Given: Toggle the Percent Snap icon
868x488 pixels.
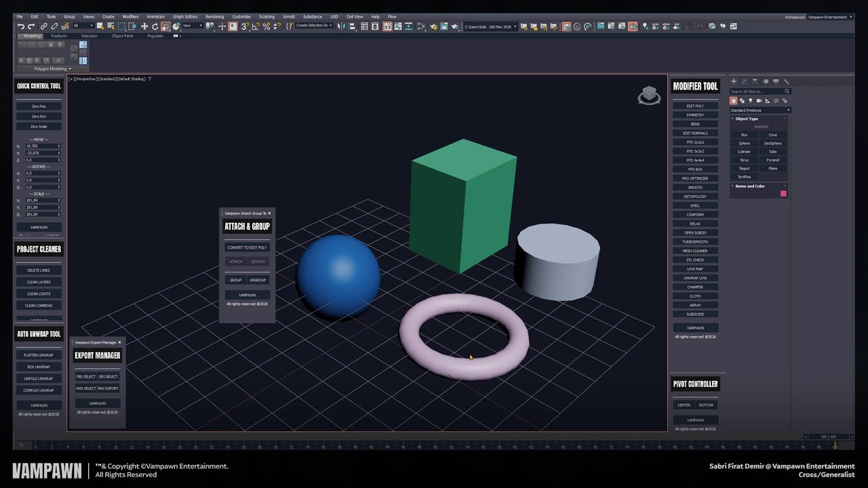Looking at the screenshot, I should click(267, 26).
